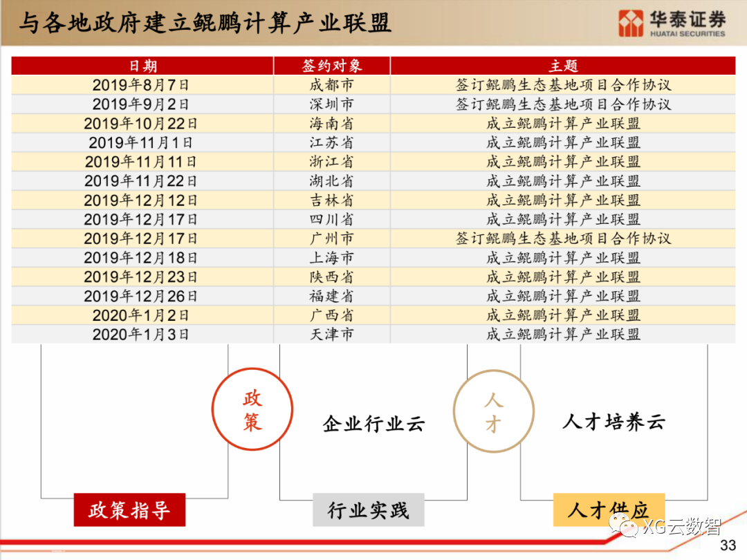The width and height of the screenshot is (747, 560).
Task: Click the page number 33
Action: pyautogui.click(x=728, y=545)
